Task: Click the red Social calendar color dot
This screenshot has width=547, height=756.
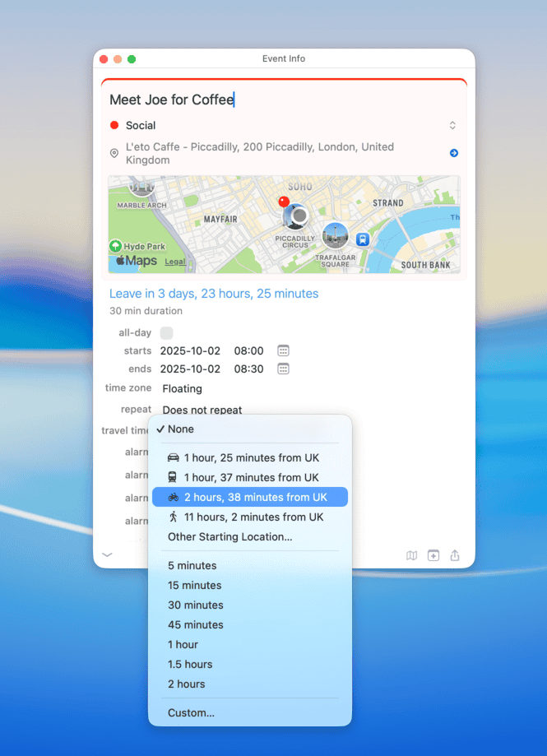Action: click(x=114, y=126)
